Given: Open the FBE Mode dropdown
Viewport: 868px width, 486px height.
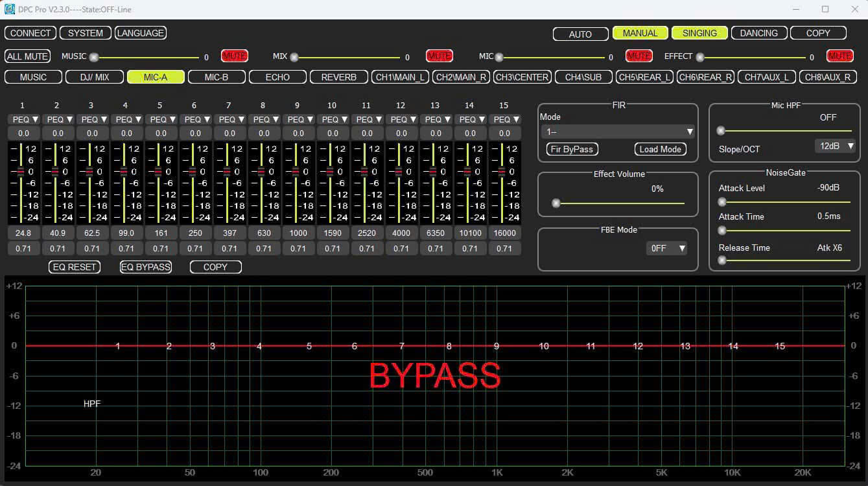Looking at the screenshot, I should click(x=666, y=248).
